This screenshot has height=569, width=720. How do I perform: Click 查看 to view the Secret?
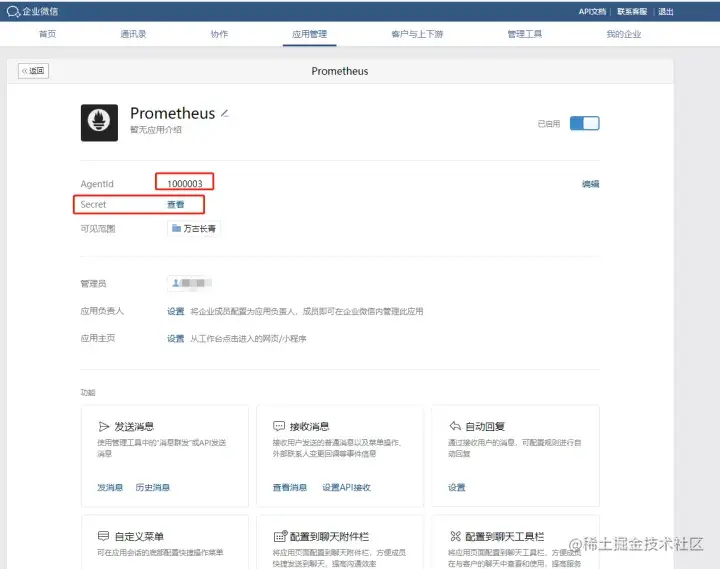click(175, 204)
